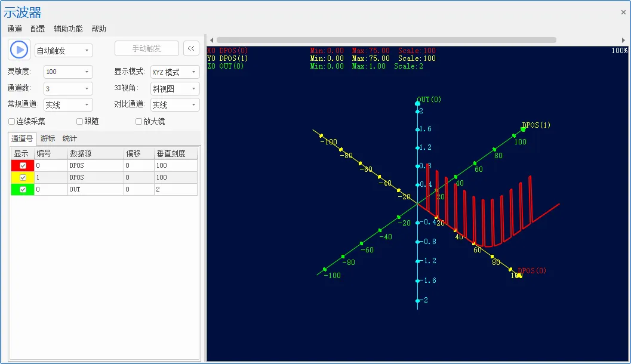Screen dimensions: 631x364
Task: Open the 自动触发 trigger mode dropdown
Action: pyautogui.click(x=64, y=51)
